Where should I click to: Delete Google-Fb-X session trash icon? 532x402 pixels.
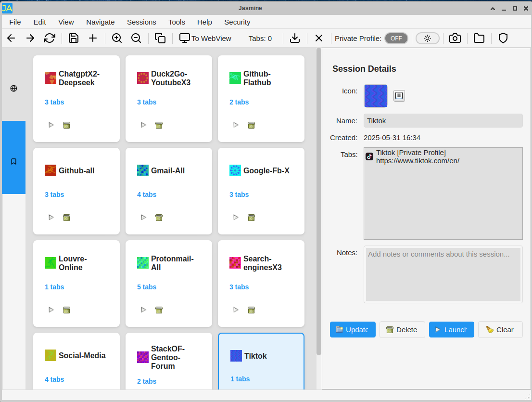point(251,217)
